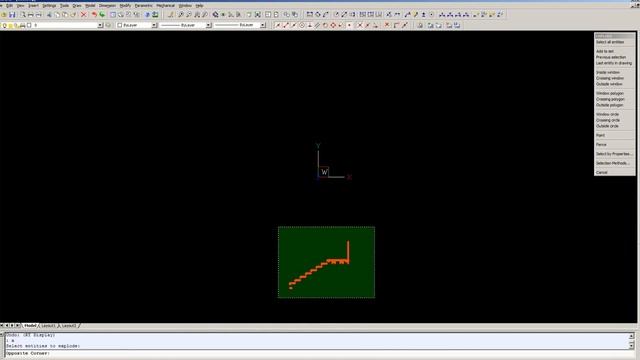Click the blue floppy-disk Save icon
This screenshot has height=360, width=640.
coord(12,15)
